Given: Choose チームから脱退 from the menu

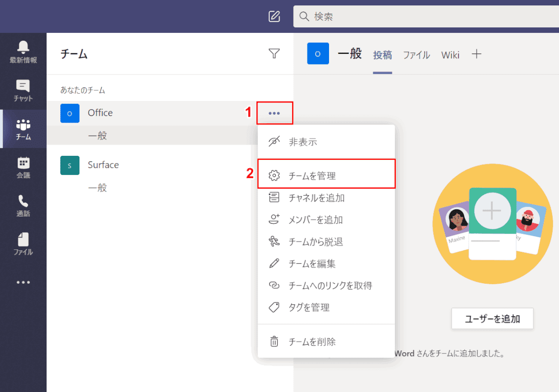Looking at the screenshot, I should pyautogui.click(x=326, y=242).
